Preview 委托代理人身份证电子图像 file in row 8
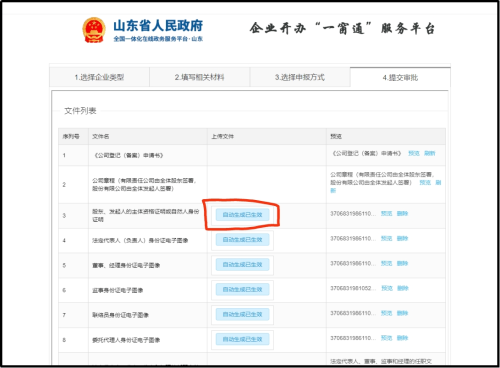 click(386, 338)
